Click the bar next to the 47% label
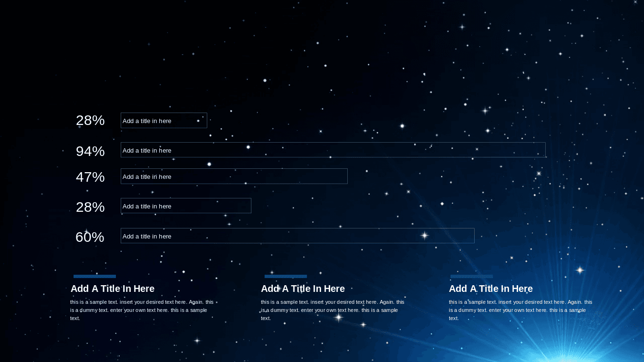Image resolution: width=644 pixels, height=362 pixels. pos(234,176)
